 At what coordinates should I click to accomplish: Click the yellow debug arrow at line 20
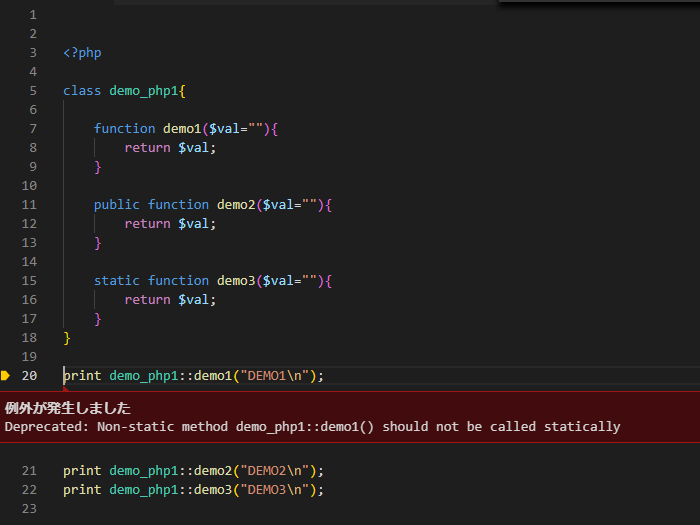coord(5,375)
